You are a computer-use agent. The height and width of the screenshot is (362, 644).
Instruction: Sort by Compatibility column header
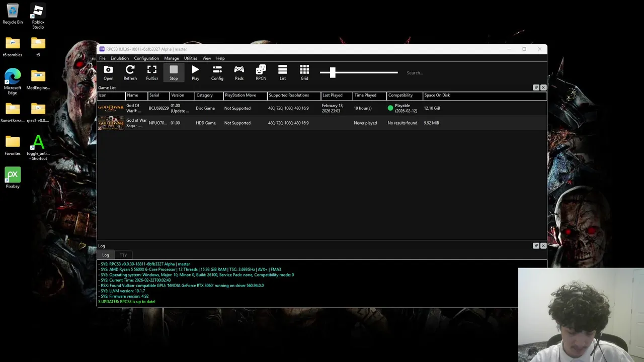tap(405, 96)
